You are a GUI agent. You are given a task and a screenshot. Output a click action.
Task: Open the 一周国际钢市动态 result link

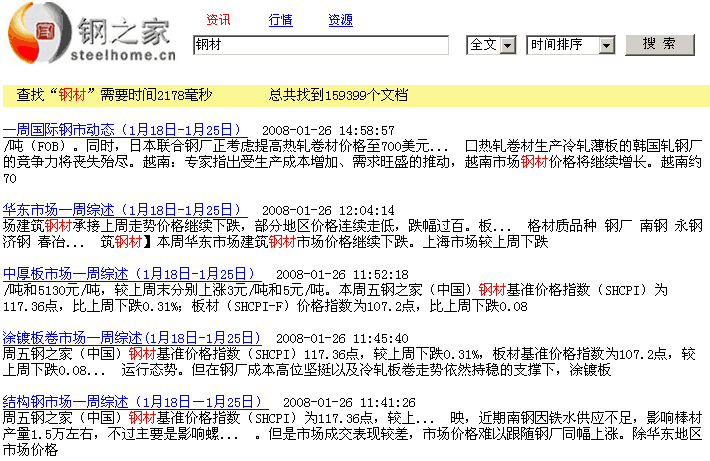[x=125, y=130]
